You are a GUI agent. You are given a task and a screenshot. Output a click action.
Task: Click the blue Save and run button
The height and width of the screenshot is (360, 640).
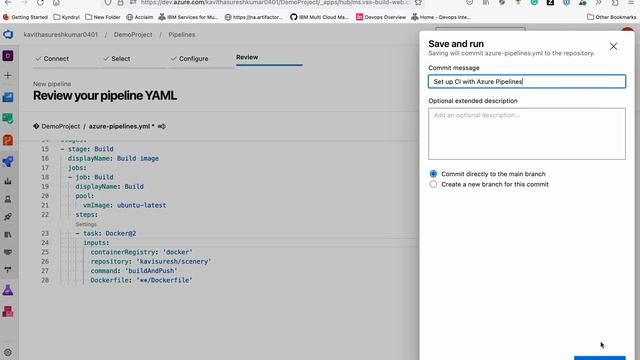pos(600,358)
